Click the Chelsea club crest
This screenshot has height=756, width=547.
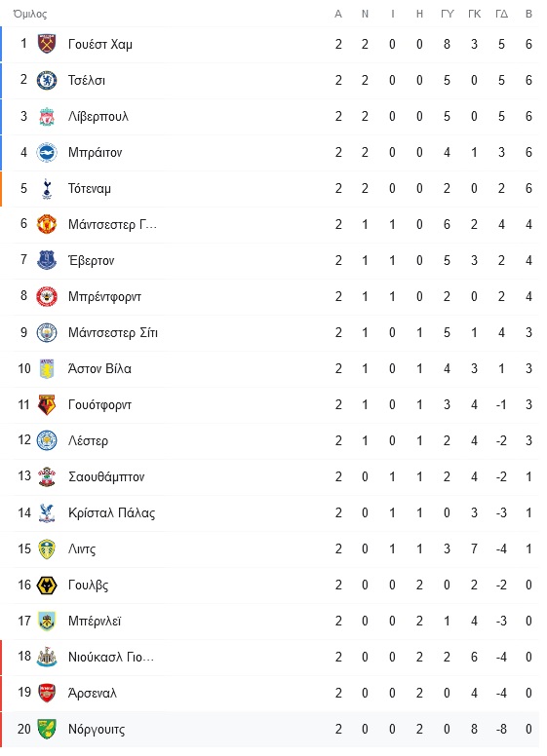coord(47,80)
